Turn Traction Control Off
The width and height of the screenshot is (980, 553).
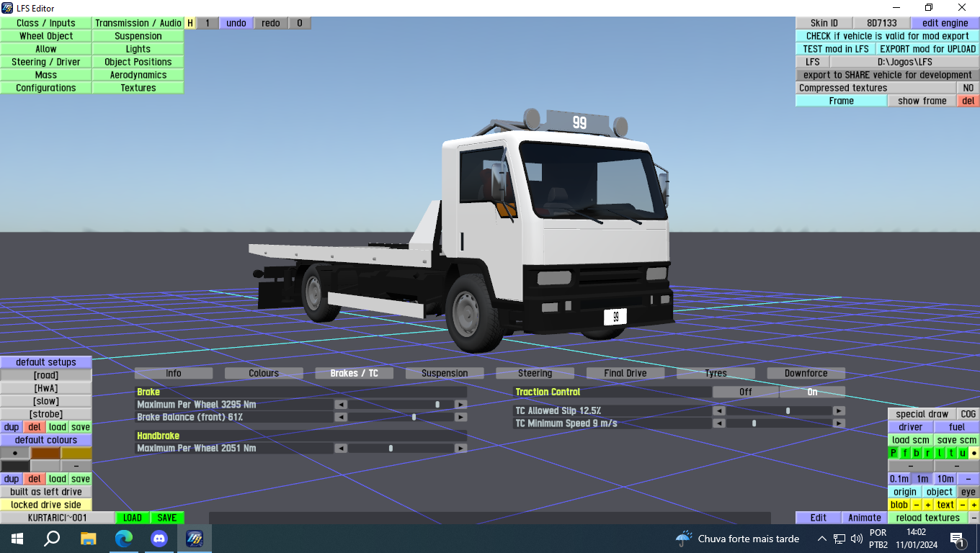(x=745, y=392)
